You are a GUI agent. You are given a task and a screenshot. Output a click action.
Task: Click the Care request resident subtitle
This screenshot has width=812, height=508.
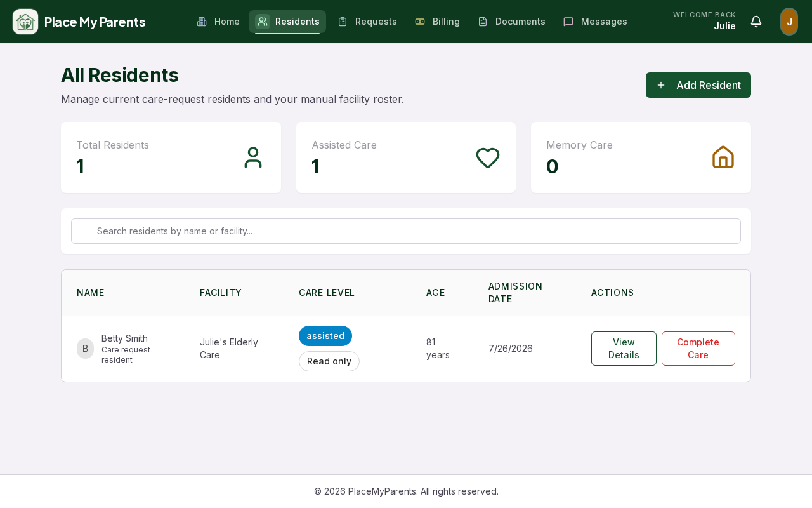(x=126, y=355)
